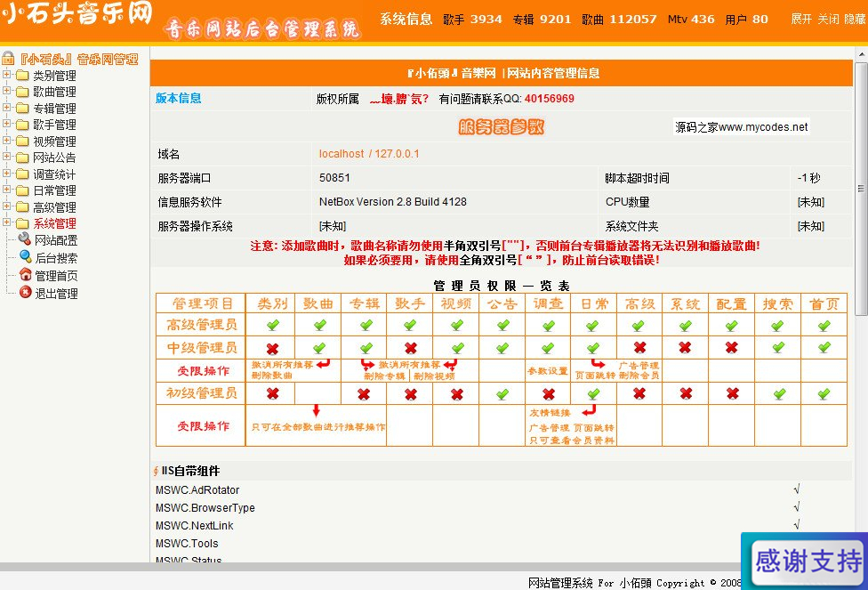The image size is (868, 590).
Task: Click the folder icon beside 调查统计
Action: (22, 174)
